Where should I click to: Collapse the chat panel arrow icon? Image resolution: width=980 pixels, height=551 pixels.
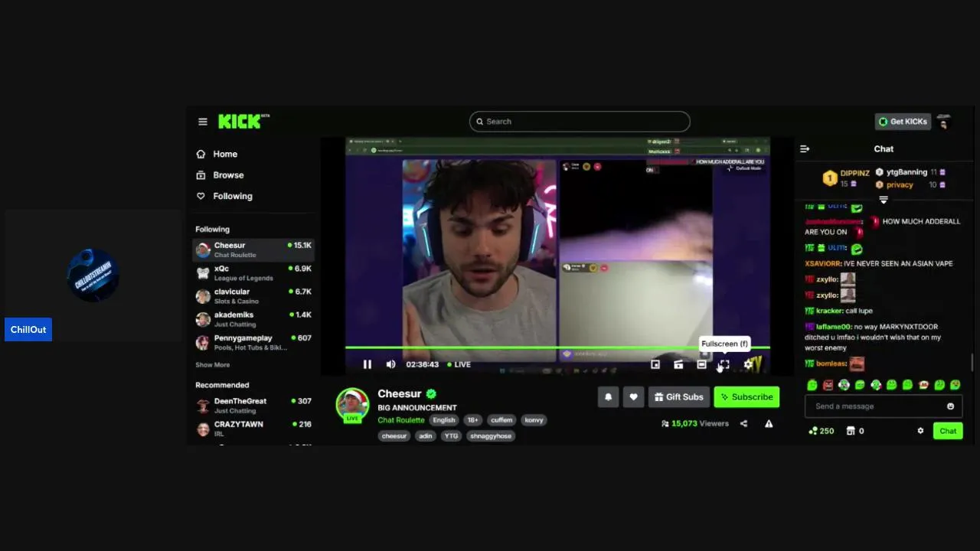[805, 149]
